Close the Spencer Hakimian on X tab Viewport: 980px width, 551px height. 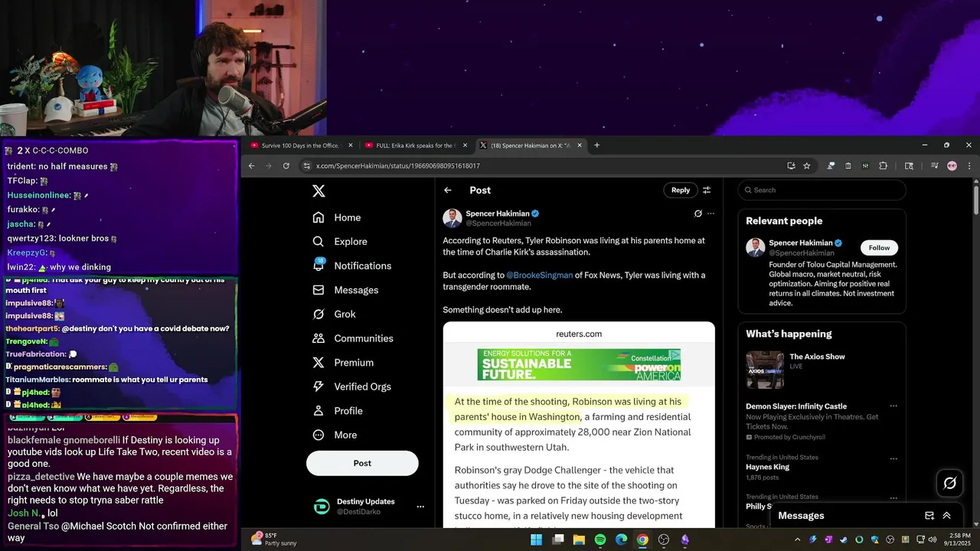pos(580,145)
